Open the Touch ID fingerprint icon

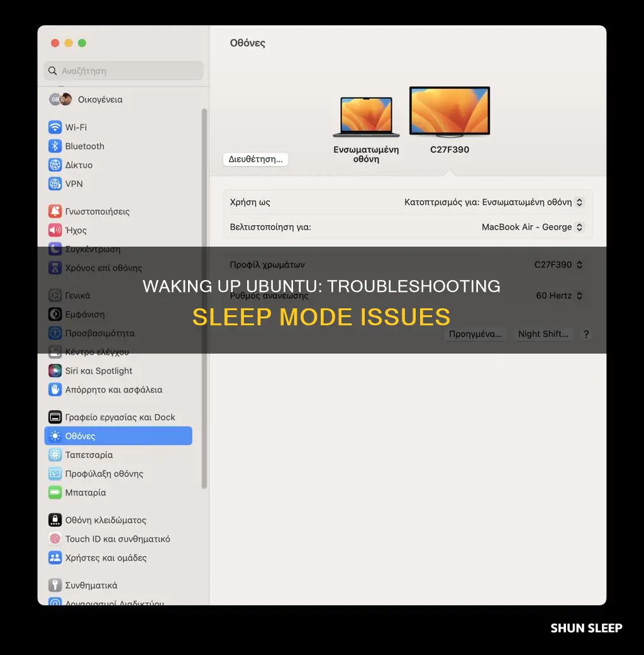tap(55, 539)
